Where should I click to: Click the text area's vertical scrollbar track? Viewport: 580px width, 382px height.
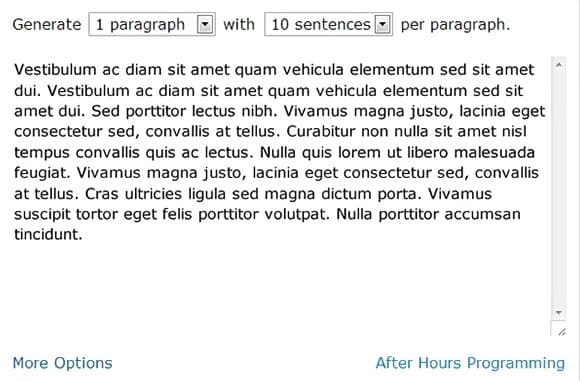click(559, 189)
